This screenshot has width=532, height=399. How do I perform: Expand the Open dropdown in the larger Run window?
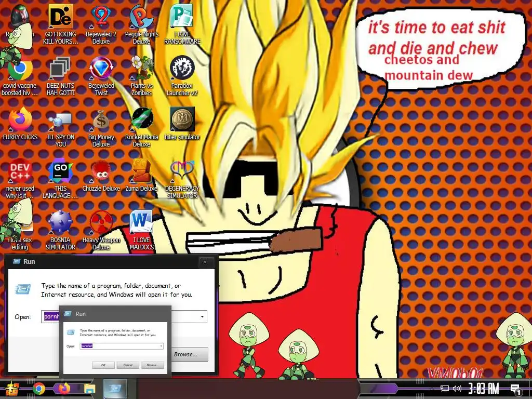coord(202,316)
